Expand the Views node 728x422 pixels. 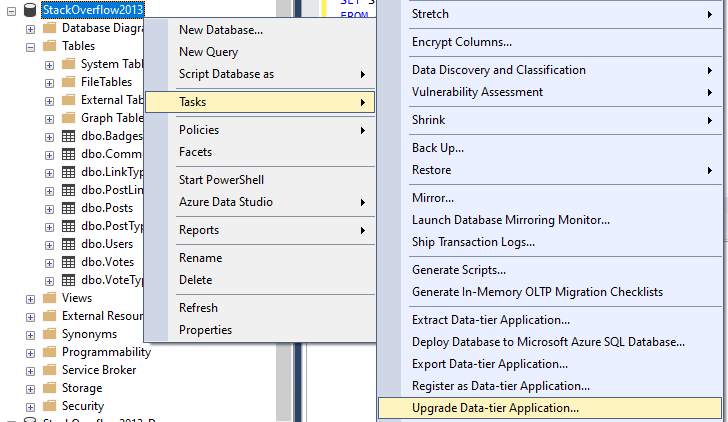coord(31,298)
